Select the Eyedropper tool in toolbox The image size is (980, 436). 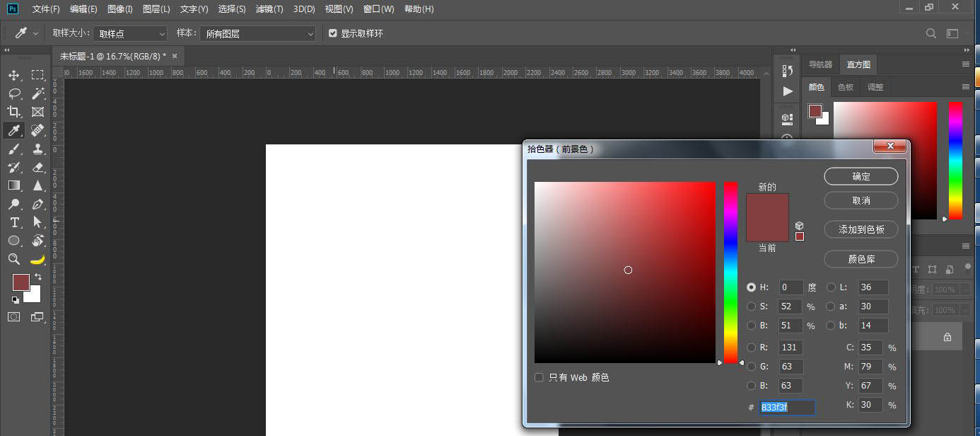tap(14, 130)
